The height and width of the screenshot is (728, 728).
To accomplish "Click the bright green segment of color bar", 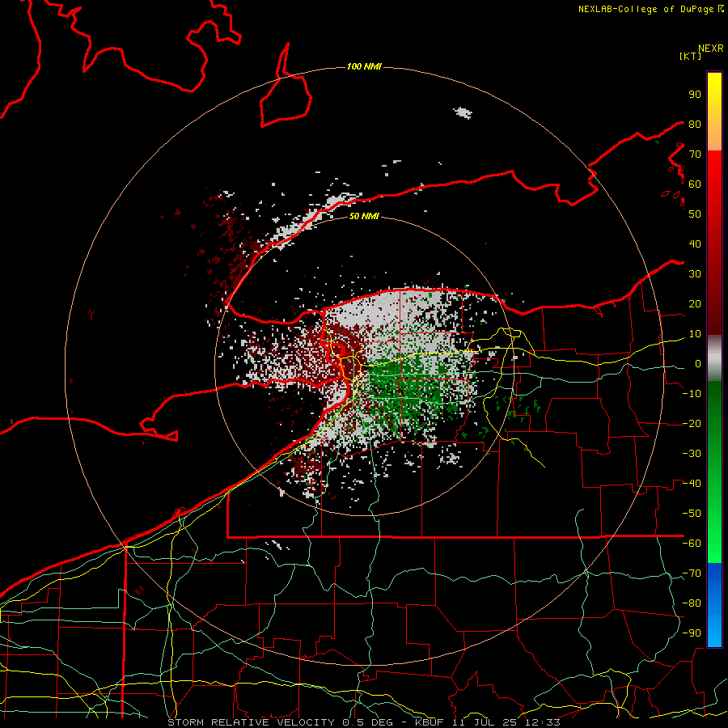I will click(x=714, y=534).
